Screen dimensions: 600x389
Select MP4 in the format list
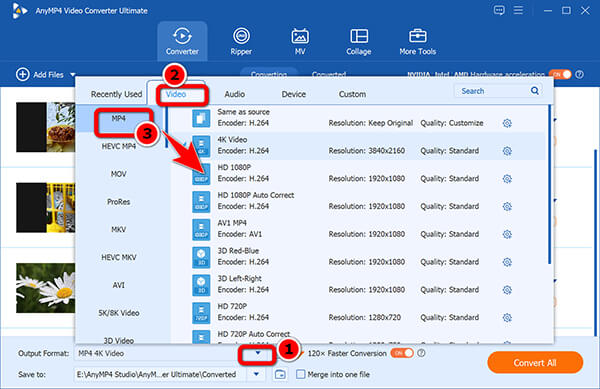point(119,119)
